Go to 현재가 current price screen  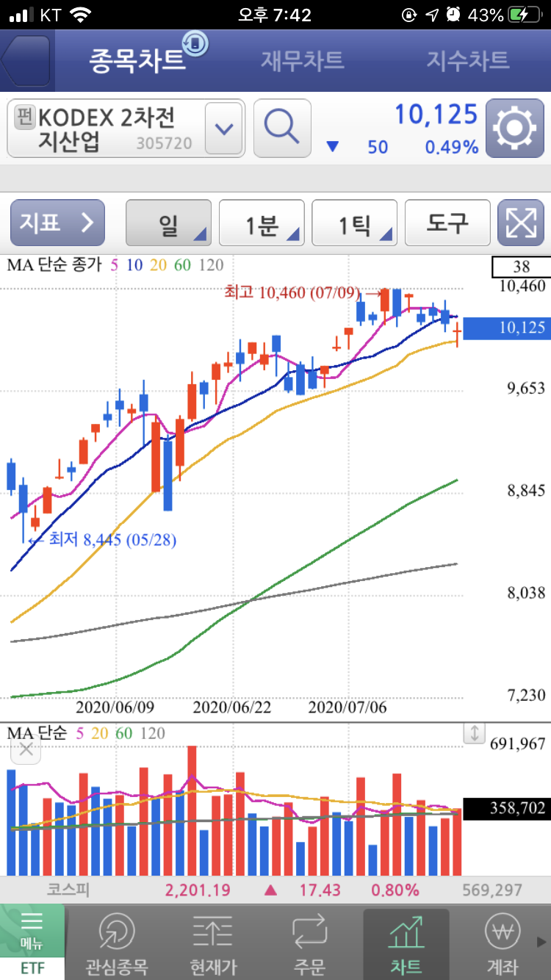click(x=213, y=943)
